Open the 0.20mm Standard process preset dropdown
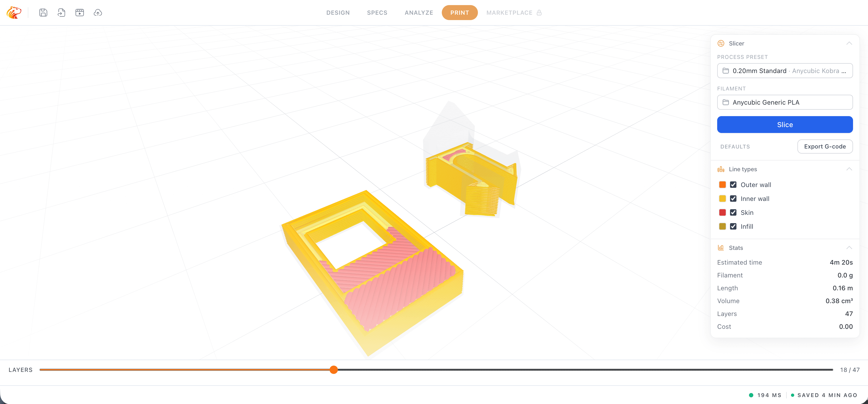868x404 pixels. (785, 70)
